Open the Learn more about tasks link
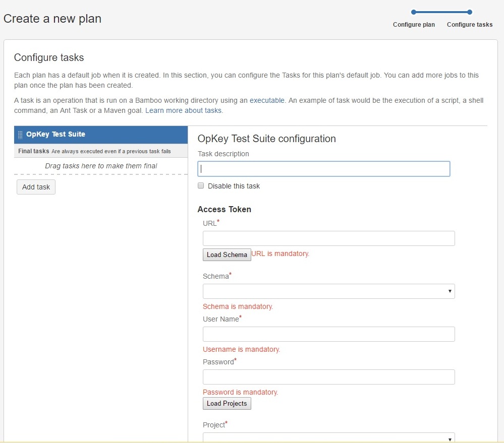504x443 pixels. 183,110
